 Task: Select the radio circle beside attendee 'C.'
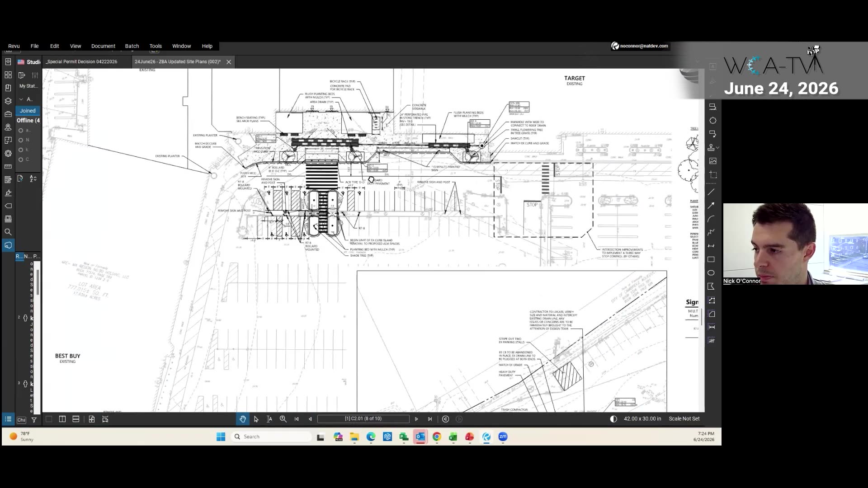click(21, 160)
